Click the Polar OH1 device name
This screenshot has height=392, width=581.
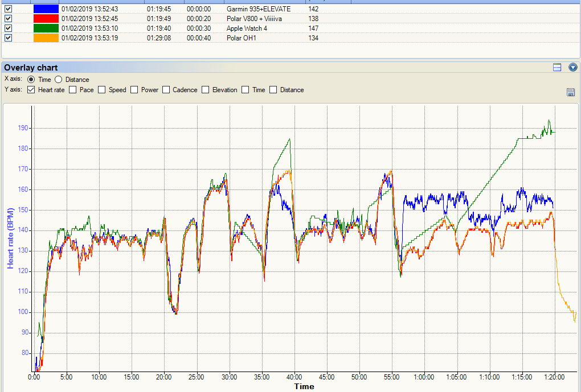[241, 38]
